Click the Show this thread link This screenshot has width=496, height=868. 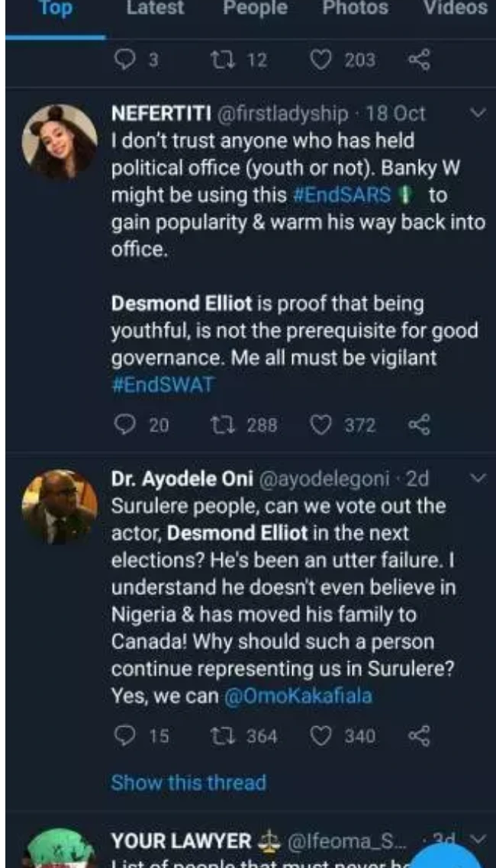(188, 782)
